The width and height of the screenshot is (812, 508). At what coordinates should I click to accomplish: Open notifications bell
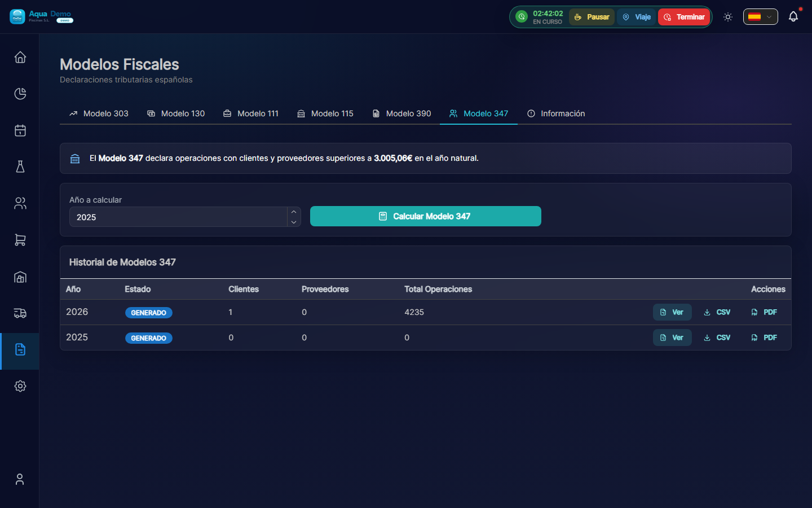(793, 17)
